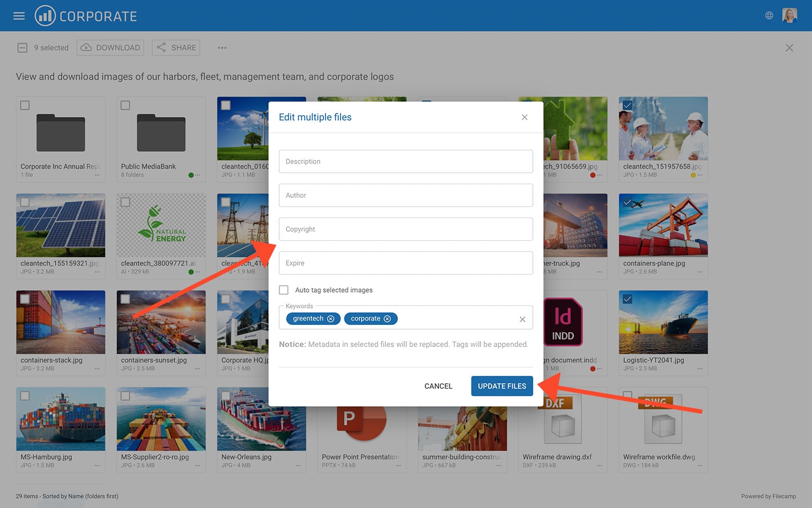Click the '29 items - Sorted by Name' status text
This screenshot has width=812, height=508.
pos(67,496)
